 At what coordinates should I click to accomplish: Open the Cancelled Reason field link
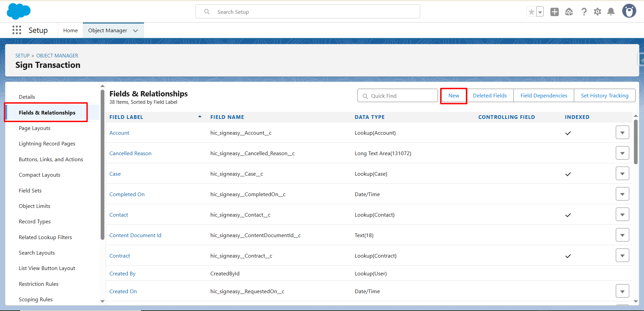click(x=130, y=153)
